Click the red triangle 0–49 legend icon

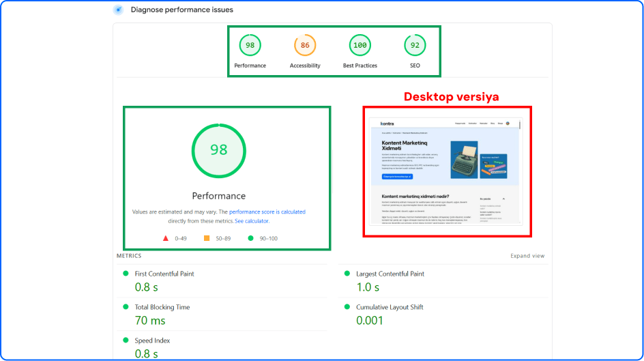coord(166,238)
